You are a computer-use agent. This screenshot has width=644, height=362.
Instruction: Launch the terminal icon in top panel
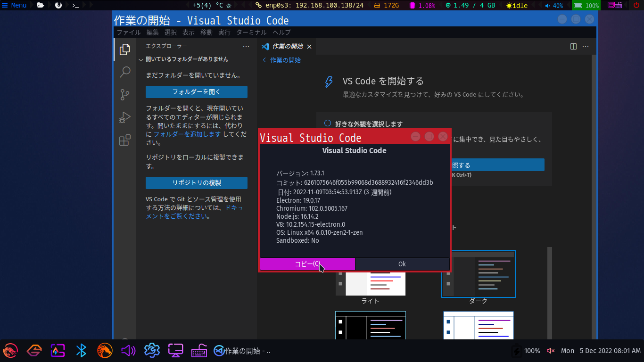point(75,6)
